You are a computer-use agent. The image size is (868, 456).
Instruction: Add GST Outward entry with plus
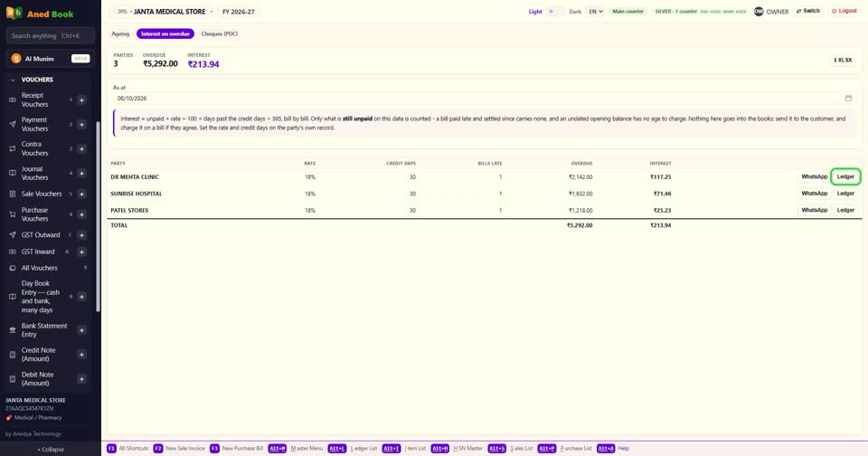(x=81, y=235)
